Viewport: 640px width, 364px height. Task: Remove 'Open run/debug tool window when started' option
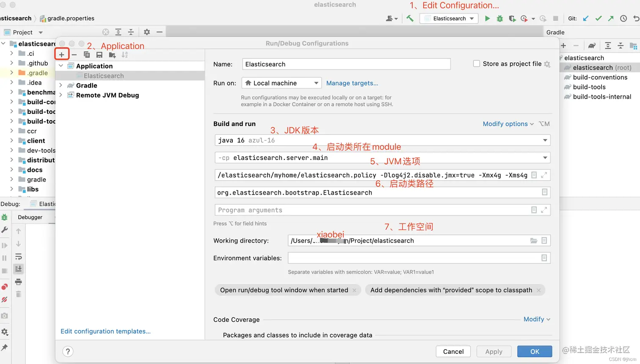point(355,290)
